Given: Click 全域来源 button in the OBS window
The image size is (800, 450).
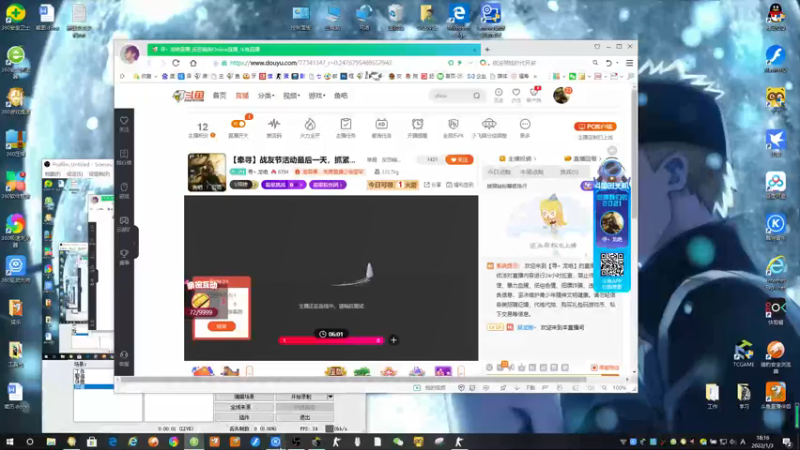Looking at the screenshot, I should click(244, 407).
